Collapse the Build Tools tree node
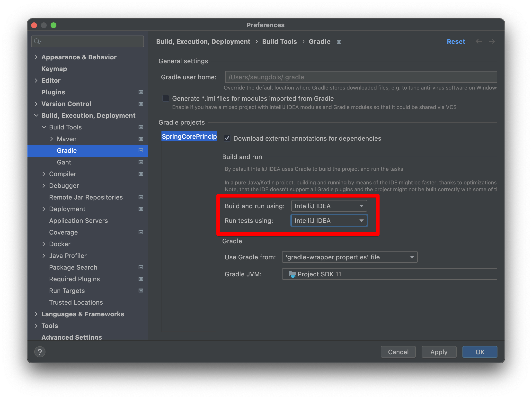Screen dimensions: 532x399 44,127
